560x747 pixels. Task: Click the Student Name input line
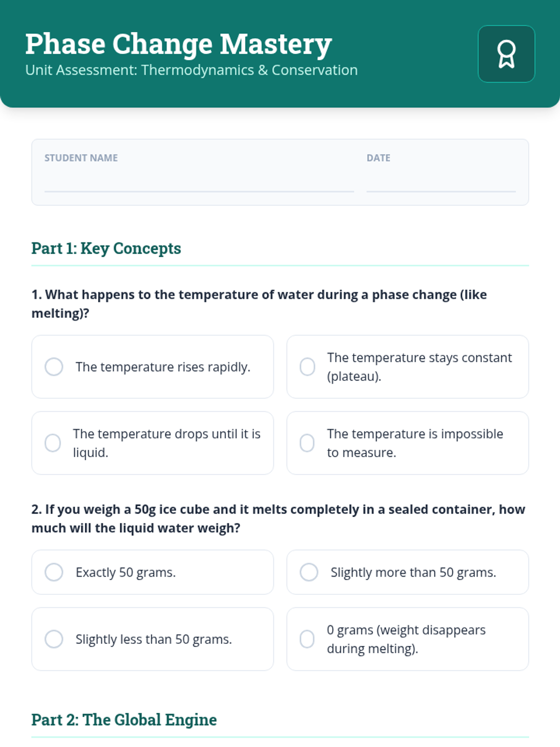pos(199,182)
